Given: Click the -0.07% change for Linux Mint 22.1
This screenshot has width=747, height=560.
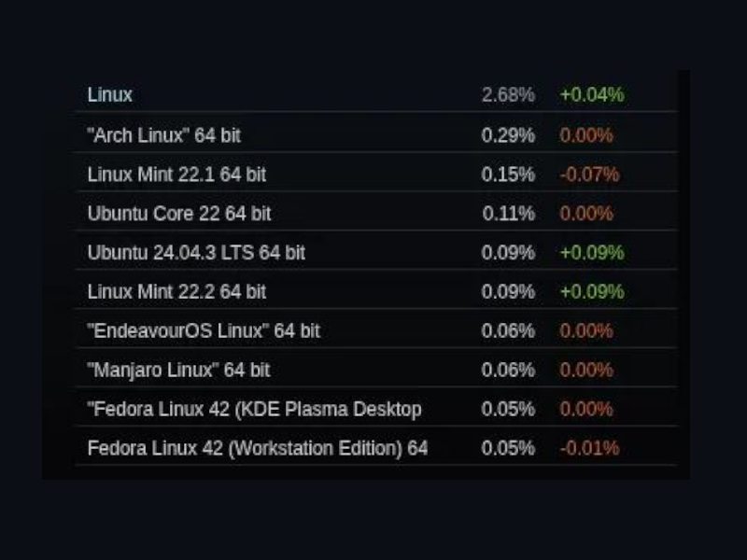Looking at the screenshot, I should coord(589,175).
